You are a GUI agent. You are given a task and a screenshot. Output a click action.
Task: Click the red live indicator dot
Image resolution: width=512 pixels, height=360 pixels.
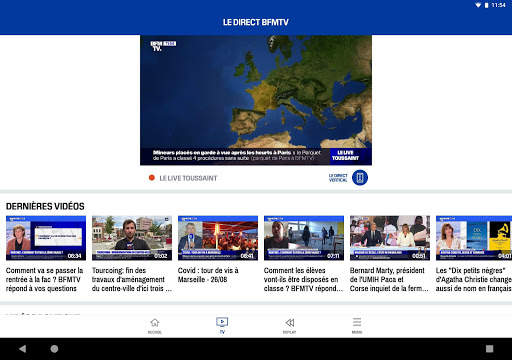click(152, 178)
